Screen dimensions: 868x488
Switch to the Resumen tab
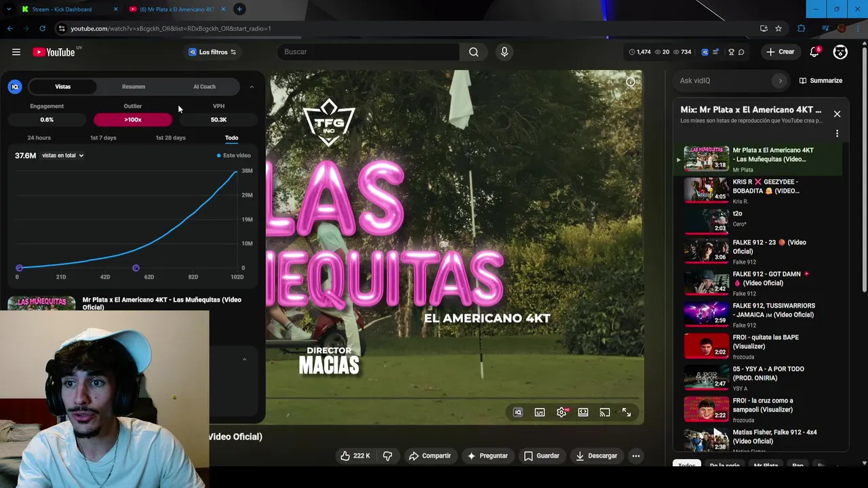coord(134,87)
